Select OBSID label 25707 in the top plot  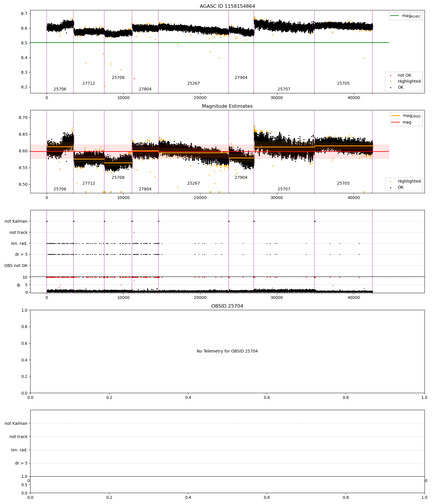(x=284, y=89)
